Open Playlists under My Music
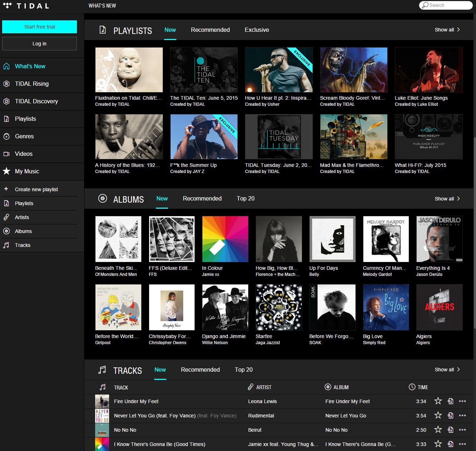This screenshot has height=451, width=476. click(x=39, y=203)
